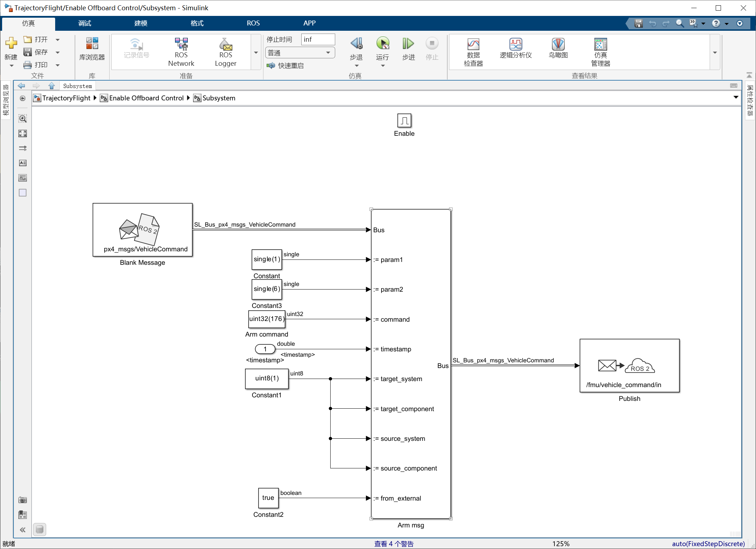Collapse the ribbon with top-right arrow
Viewport: 756px width, 549px height.
tap(749, 75)
